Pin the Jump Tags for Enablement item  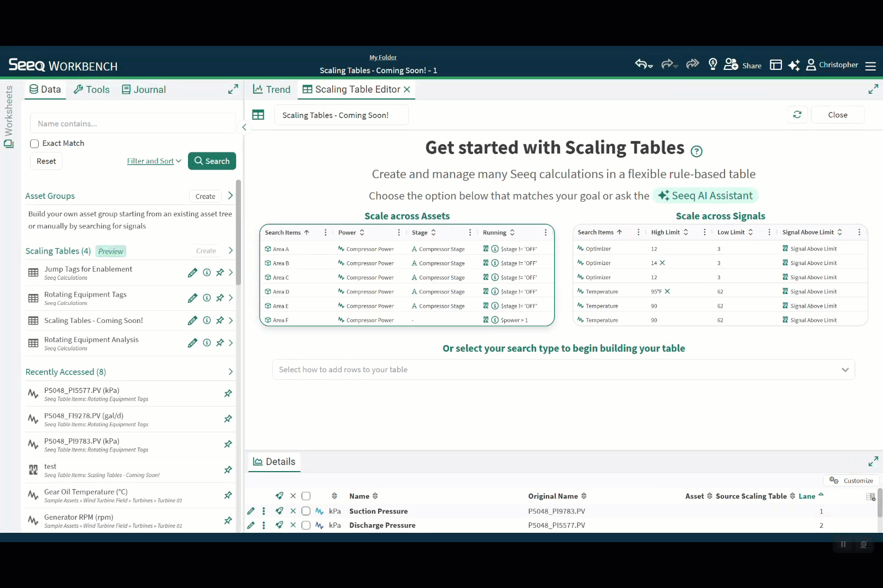[220, 272]
